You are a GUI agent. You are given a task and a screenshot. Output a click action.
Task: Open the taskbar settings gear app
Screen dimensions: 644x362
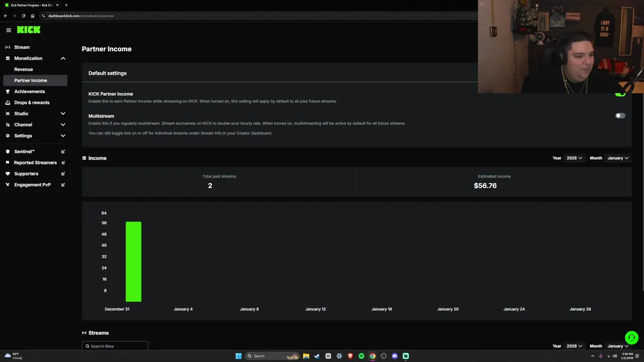pos(339,356)
